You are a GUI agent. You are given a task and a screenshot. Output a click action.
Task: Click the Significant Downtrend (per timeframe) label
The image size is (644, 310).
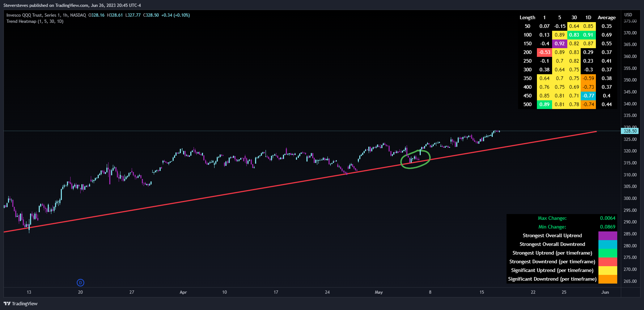pos(552,279)
